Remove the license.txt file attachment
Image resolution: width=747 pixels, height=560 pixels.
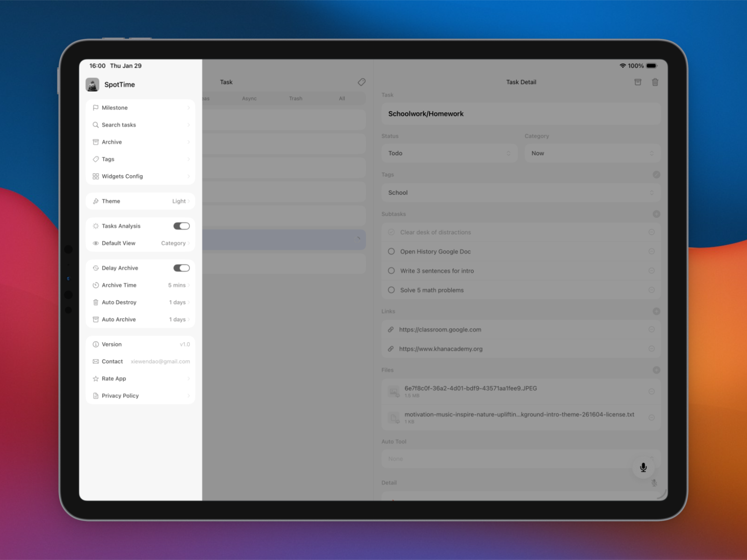[652, 418]
